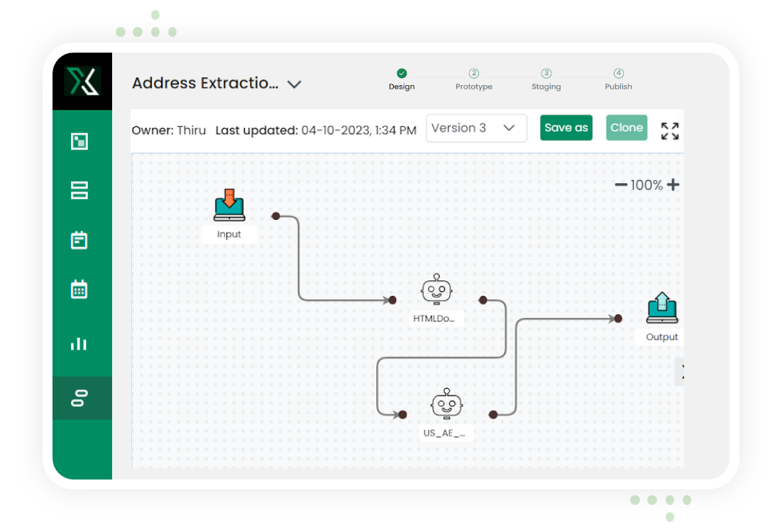Click the Save as button
The image size is (782, 532).
tap(566, 128)
